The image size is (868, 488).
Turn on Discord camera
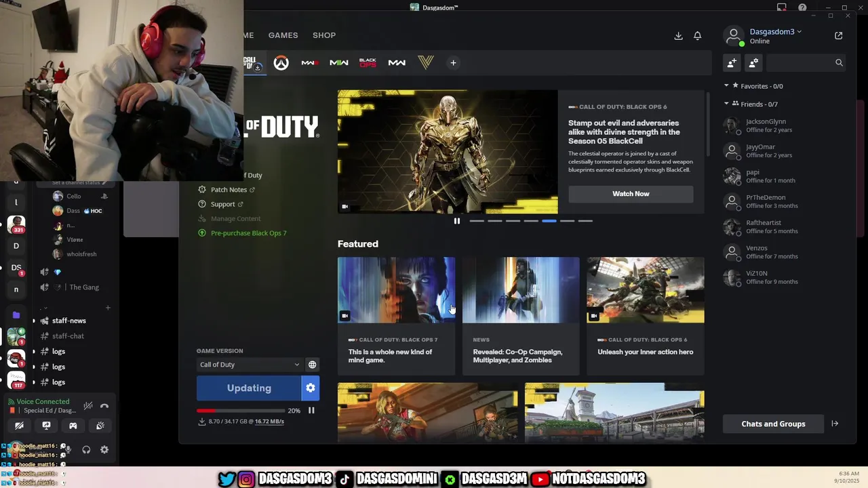19,426
